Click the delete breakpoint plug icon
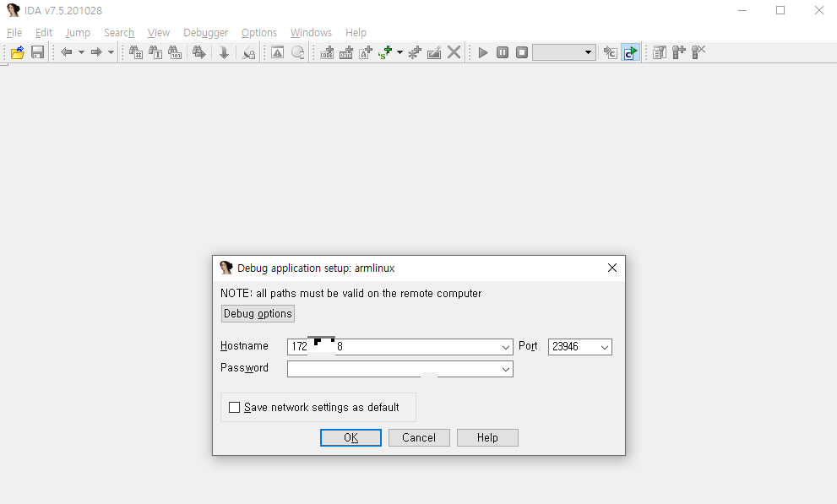 (698, 52)
